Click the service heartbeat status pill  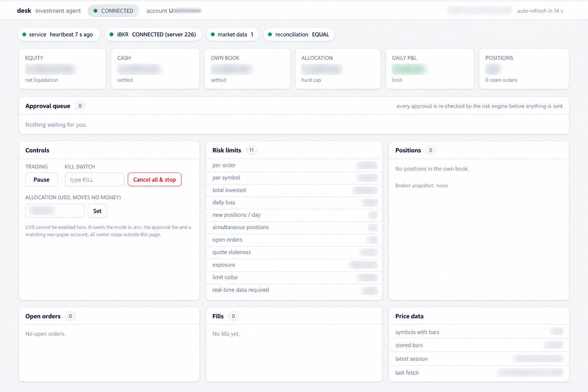tap(59, 34)
